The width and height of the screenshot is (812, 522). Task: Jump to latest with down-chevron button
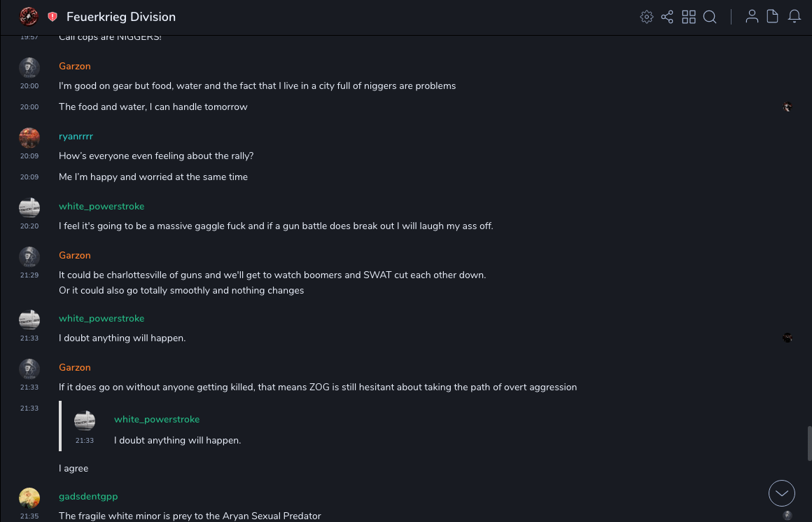pyautogui.click(x=782, y=493)
